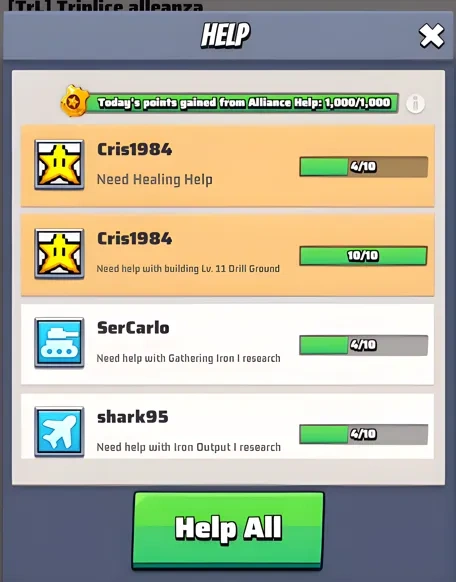Click SerCarlo's 4/10 help progress bar
456x582 pixels.
point(364,345)
